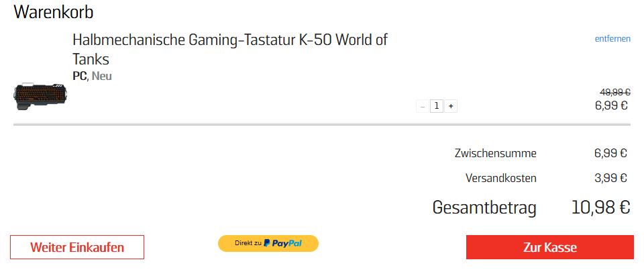Remove item via the entfernen link

point(612,39)
